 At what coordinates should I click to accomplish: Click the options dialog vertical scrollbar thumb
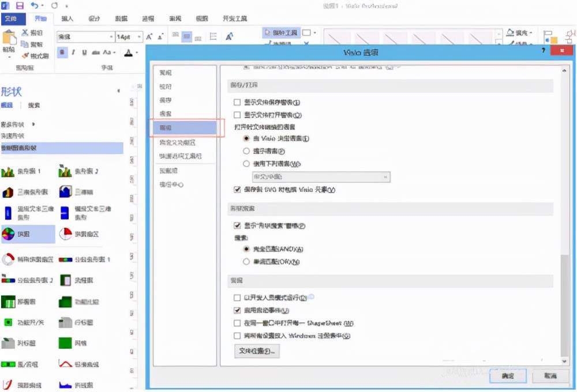click(x=564, y=305)
